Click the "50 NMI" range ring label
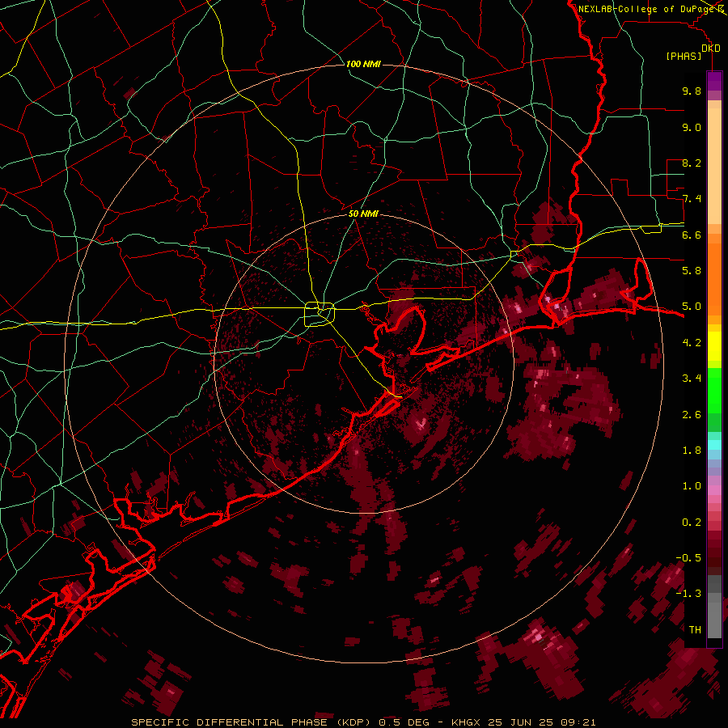The width and height of the screenshot is (728, 728). 363,214
